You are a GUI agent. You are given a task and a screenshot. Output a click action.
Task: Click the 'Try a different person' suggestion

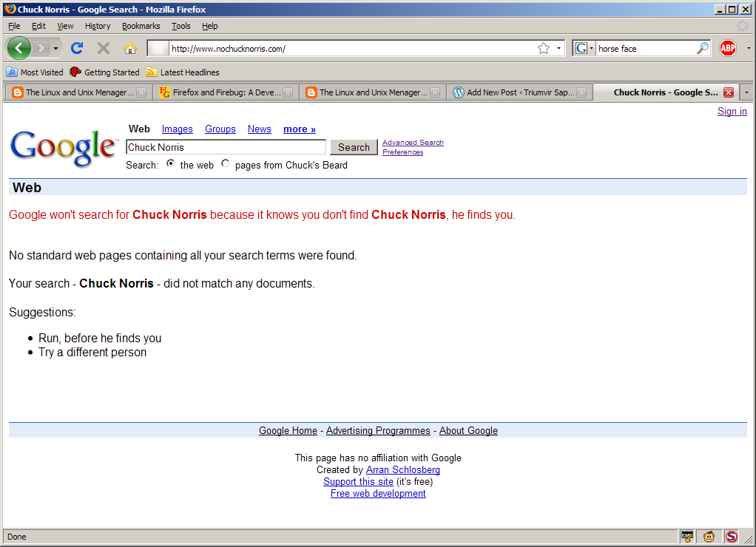click(92, 353)
